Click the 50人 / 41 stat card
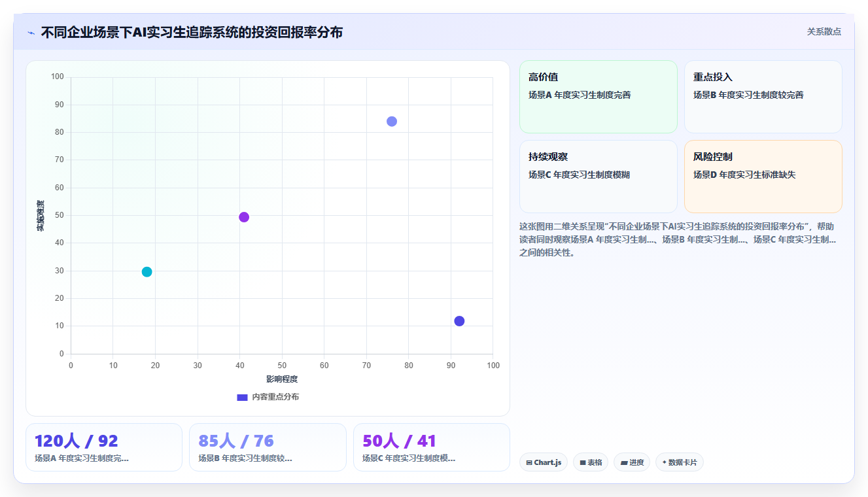Image resolution: width=868 pixels, height=497 pixels. point(432,447)
